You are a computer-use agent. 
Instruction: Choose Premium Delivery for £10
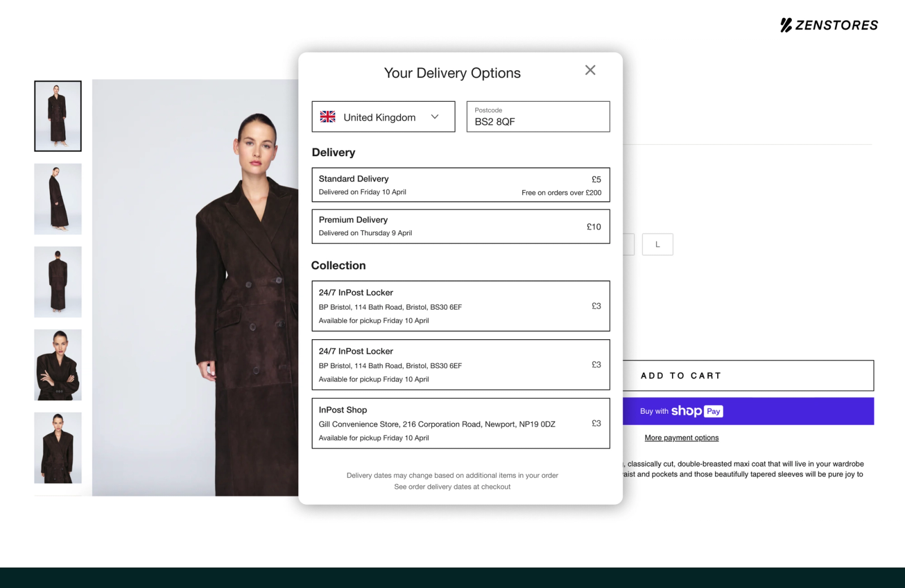pos(460,226)
